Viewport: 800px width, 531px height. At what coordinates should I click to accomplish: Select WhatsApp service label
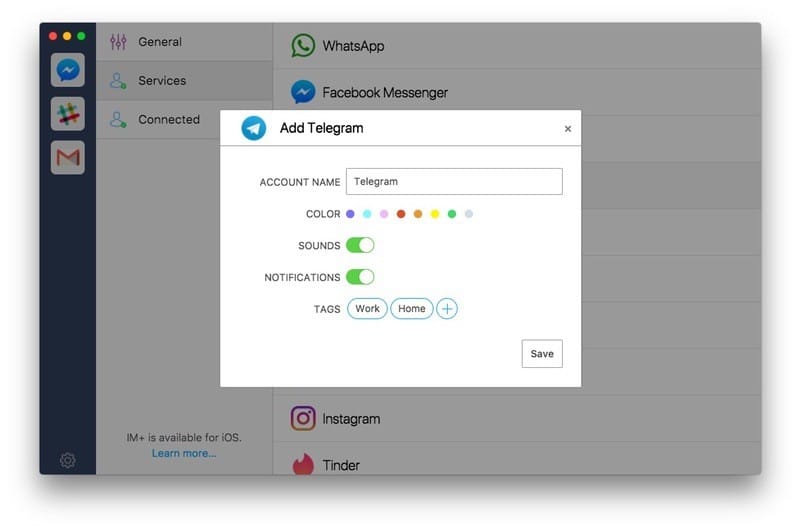pyautogui.click(x=353, y=46)
